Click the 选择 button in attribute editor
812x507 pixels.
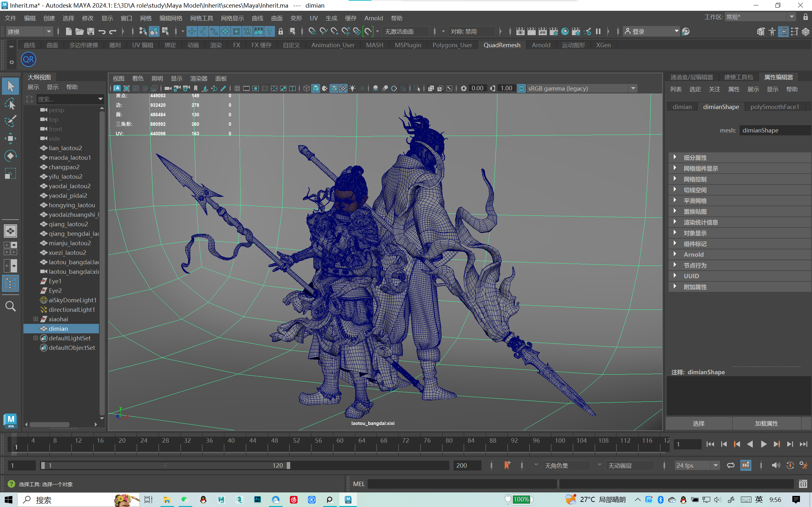[x=698, y=424]
